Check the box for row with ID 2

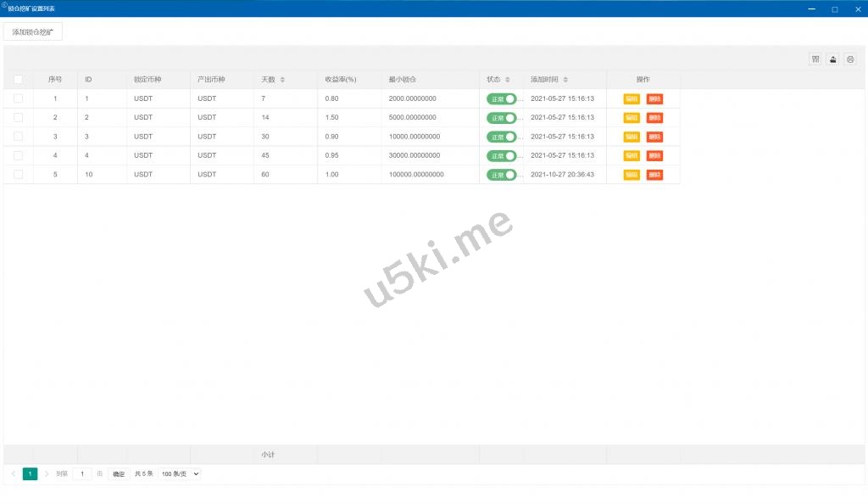pos(19,117)
